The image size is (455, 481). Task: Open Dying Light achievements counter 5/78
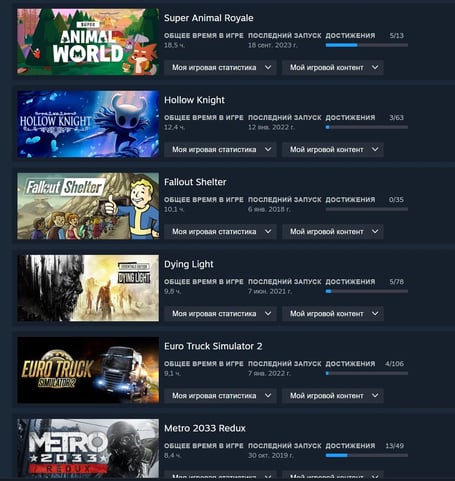[x=397, y=282]
